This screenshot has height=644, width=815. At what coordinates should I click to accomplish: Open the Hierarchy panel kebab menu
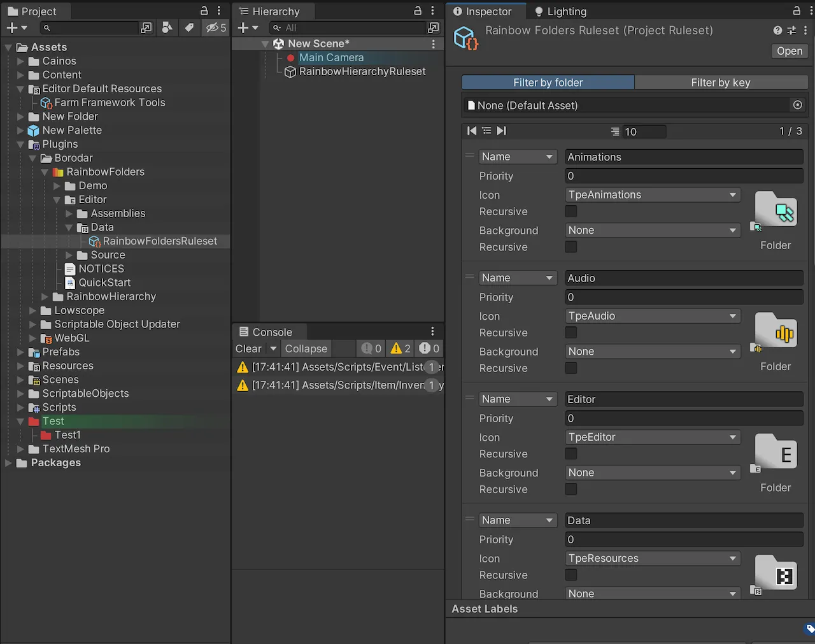pos(432,11)
